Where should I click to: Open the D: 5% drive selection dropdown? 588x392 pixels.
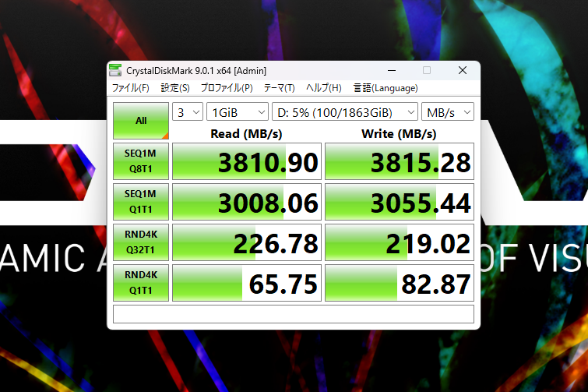(x=345, y=111)
